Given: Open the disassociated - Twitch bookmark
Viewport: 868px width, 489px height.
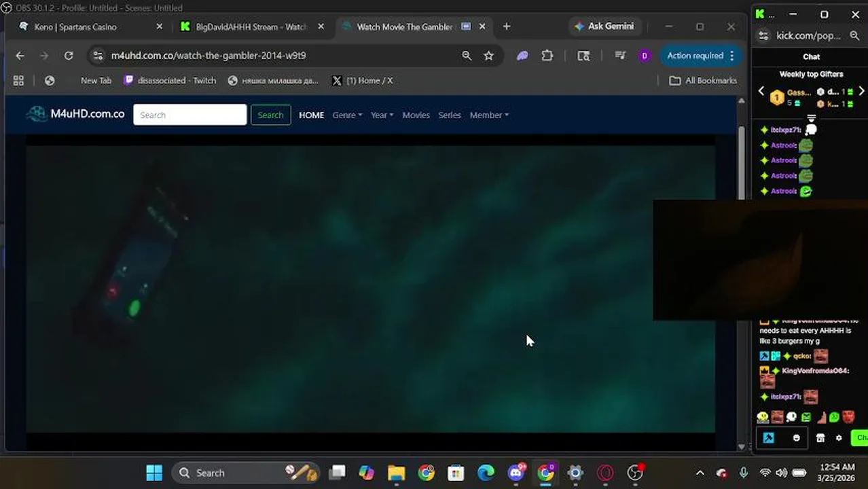Looking at the screenshot, I should (x=170, y=80).
